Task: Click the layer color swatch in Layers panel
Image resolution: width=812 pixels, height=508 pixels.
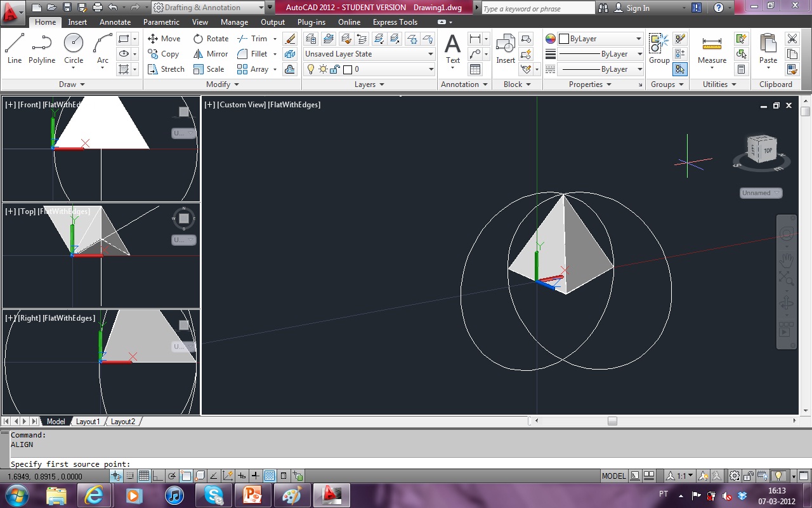Action: pos(347,69)
